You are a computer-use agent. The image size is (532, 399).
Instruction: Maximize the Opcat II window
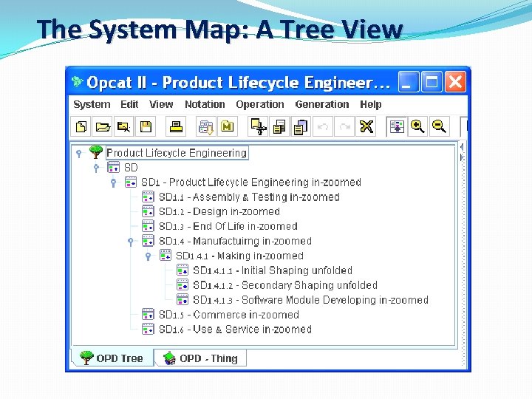(x=432, y=82)
